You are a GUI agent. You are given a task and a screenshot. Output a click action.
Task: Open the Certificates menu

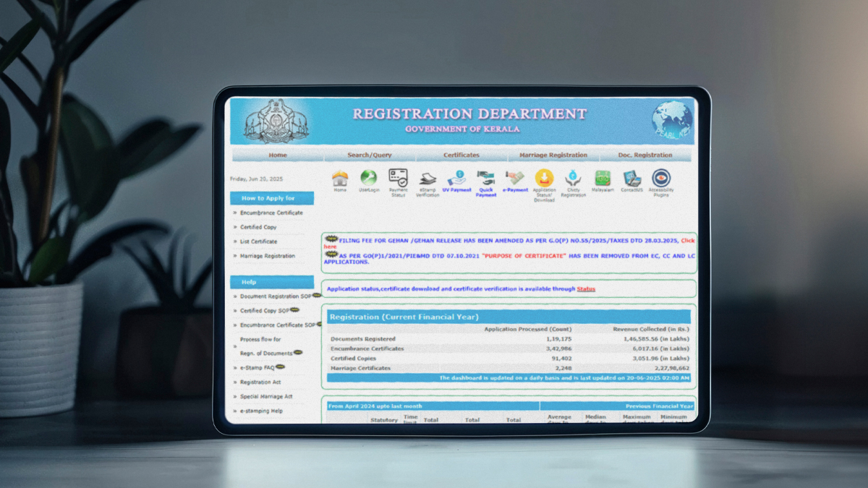(x=461, y=155)
